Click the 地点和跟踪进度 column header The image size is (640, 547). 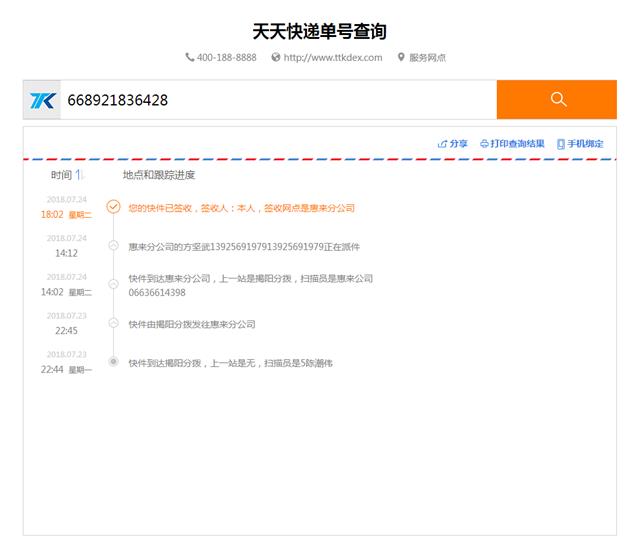coord(159,175)
